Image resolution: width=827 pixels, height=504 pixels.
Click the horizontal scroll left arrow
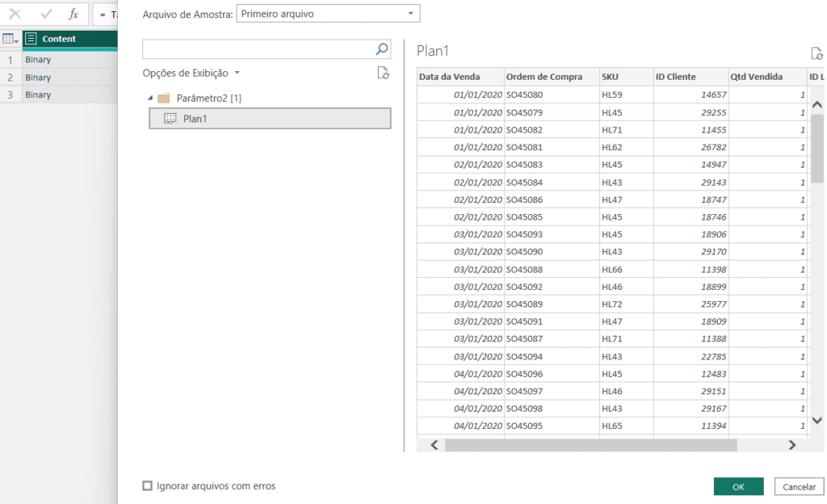click(x=434, y=445)
